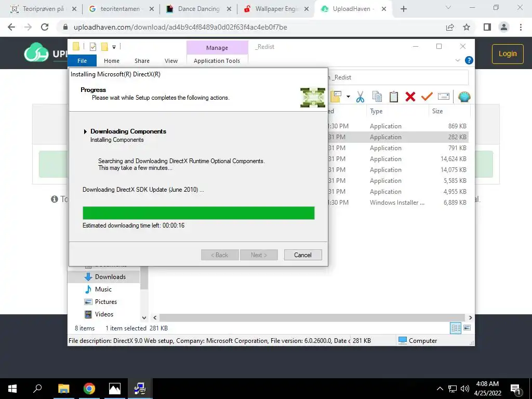Expand the Explorer ribbon chevron
The width and height of the screenshot is (532, 399).
tap(457, 60)
